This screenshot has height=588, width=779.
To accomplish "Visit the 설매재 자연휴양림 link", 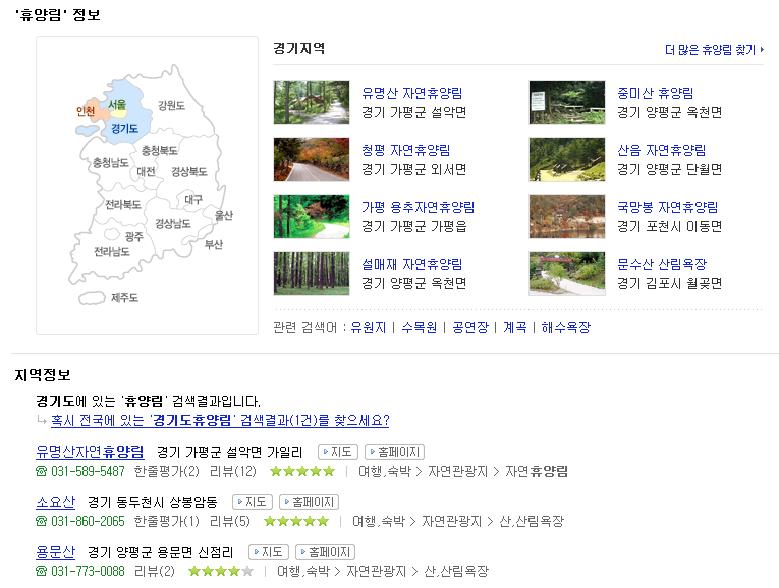I will [x=412, y=264].
